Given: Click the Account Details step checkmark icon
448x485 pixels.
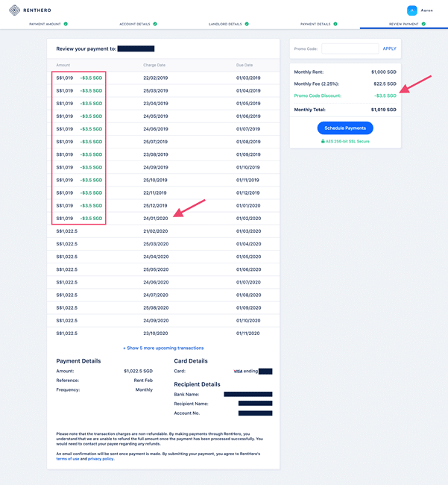Looking at the screenshot, I should tap(156, 24).
